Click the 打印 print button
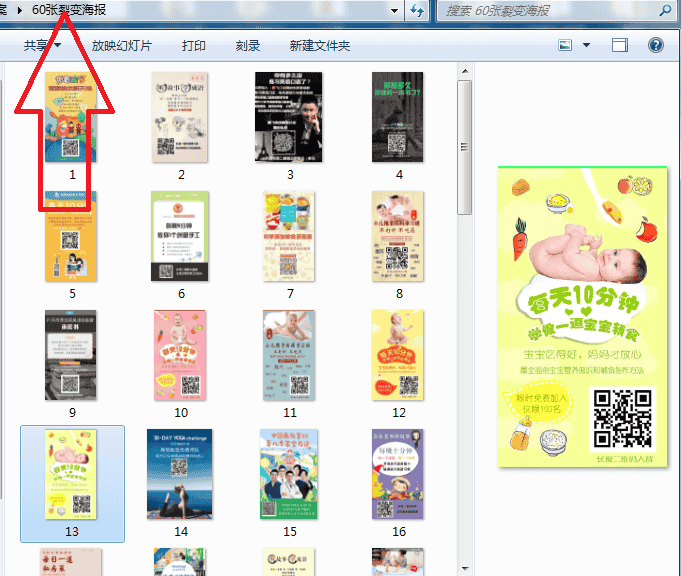This screenshot has height=576, width=681. point(194,46)
